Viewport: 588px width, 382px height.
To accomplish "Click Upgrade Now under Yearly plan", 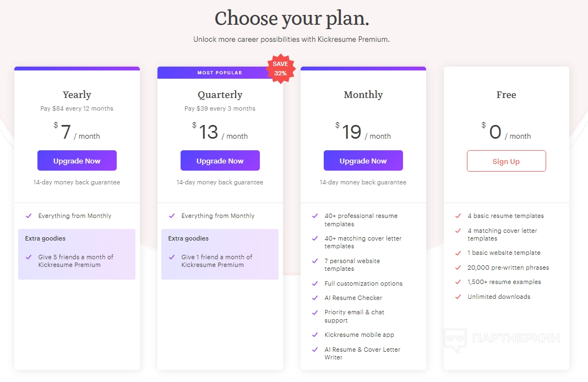I will 77,161.
